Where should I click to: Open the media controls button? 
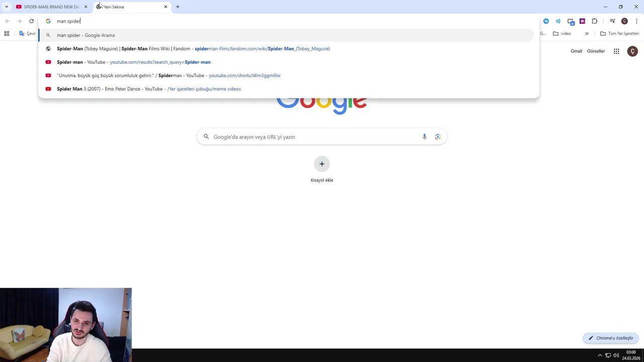point(612,21)
